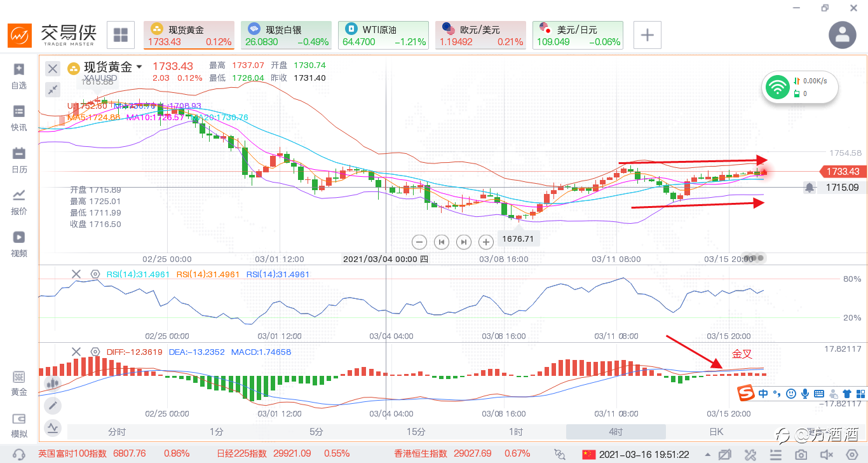Click the price alert bell icon
The image size is (868, 463).
pyautogui.click(x=810, y=188)
